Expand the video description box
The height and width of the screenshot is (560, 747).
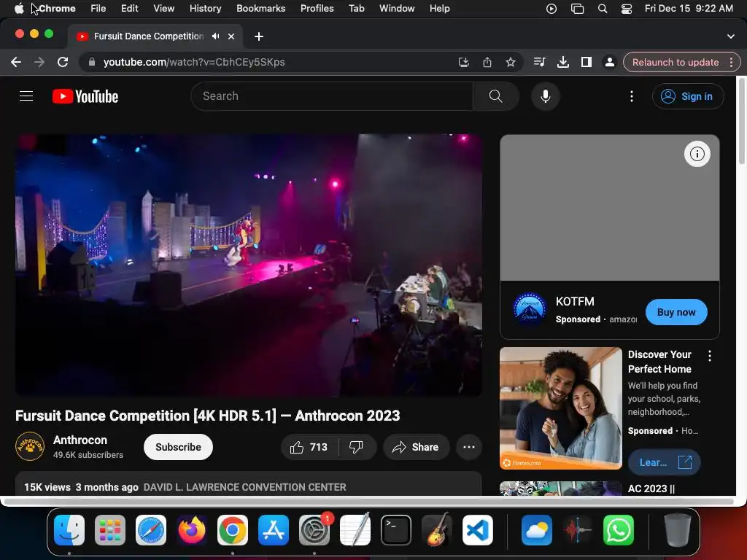pyautogui.click(x=248, y=484)
